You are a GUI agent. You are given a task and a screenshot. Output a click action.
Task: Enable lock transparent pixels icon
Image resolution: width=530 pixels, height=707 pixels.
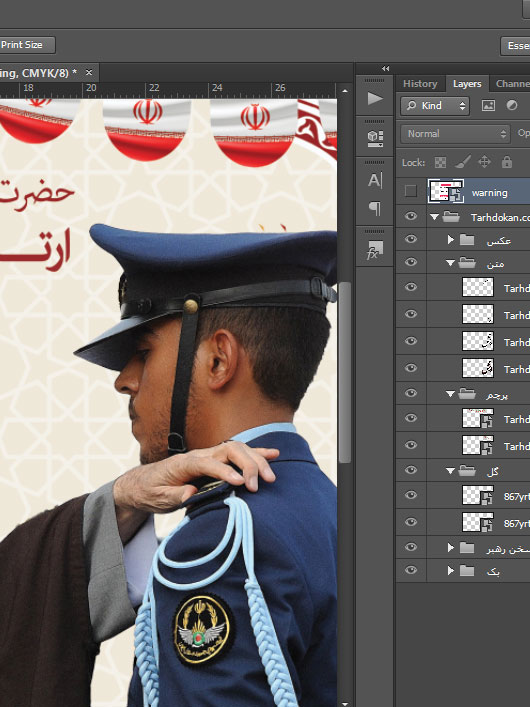pos(440,162)
